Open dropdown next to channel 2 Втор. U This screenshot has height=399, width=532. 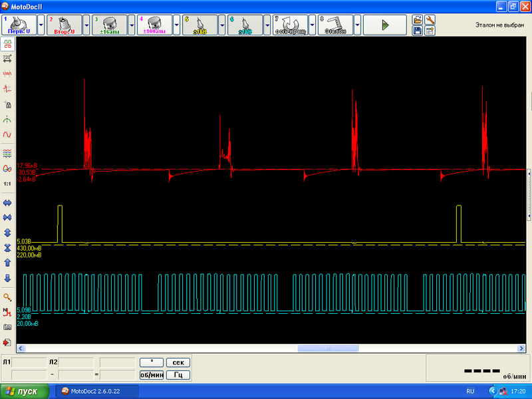86,25
